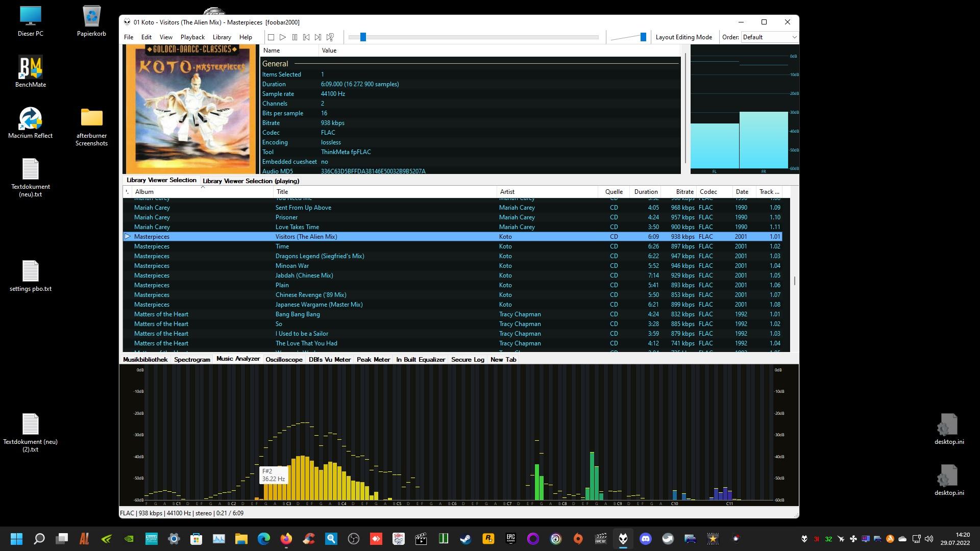Open Dieser PC desktop icon
The image size is (980, 551).
31,21
